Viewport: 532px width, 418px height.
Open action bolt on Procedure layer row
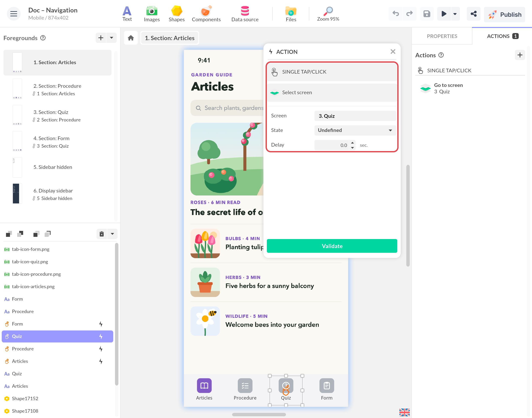click(x=101, y=349)
